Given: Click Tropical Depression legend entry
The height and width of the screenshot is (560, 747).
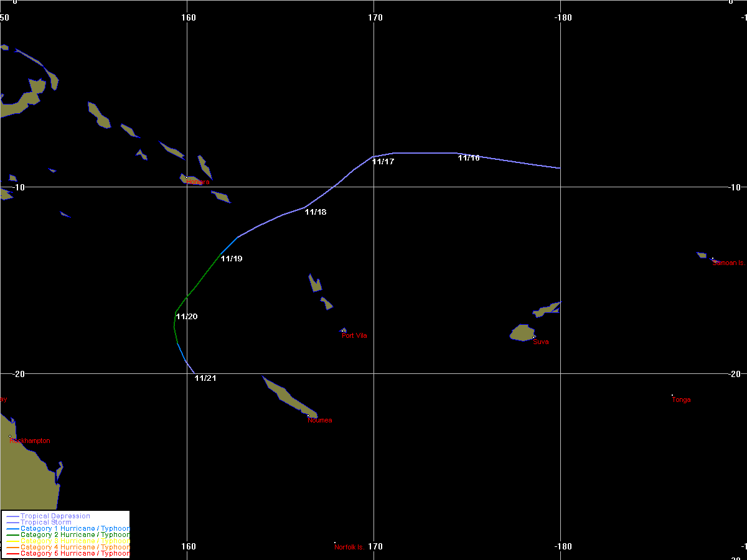Looking at the screenshot, I should pyautogui.click(x=55, y=516).
